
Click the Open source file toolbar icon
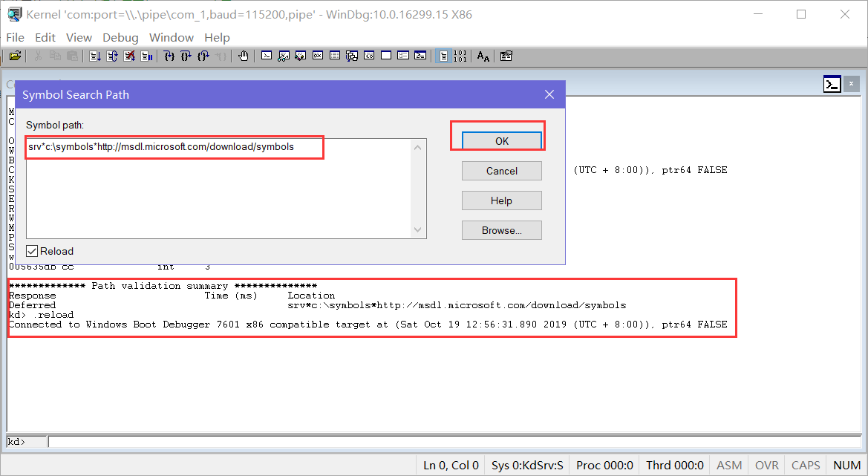[x=15, y=56]
